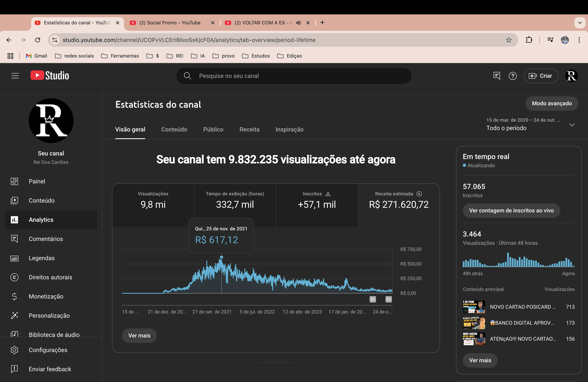
Task: Open the ATENÇAO!!! NOVO CARTAO video thumbnail
Action: 474,339
